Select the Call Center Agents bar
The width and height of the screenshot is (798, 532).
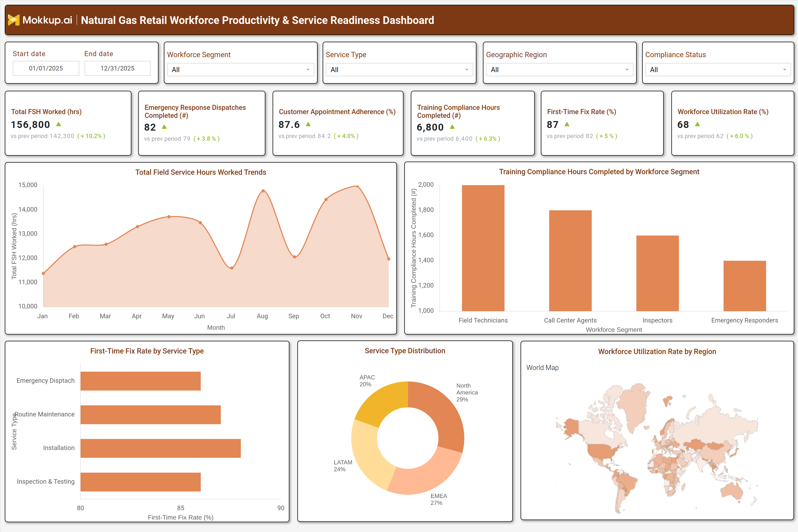pyautogui.click(x=570, y=261)
